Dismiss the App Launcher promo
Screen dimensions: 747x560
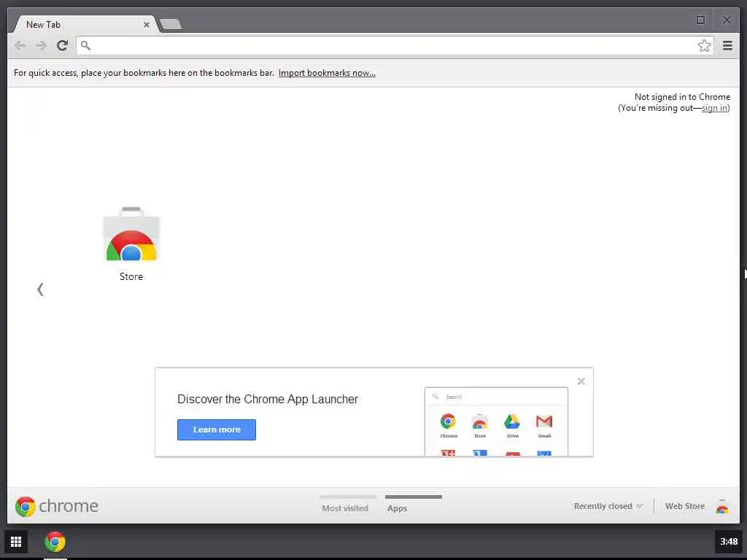point(581,381)
